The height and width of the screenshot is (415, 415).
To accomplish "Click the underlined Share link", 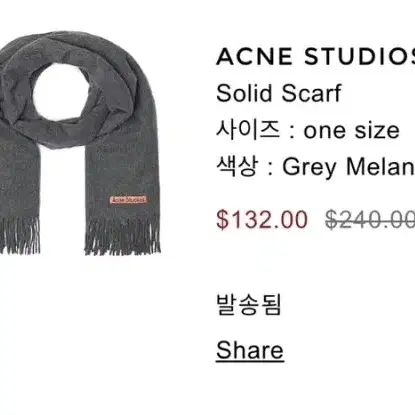I will [x=250, y=350].
